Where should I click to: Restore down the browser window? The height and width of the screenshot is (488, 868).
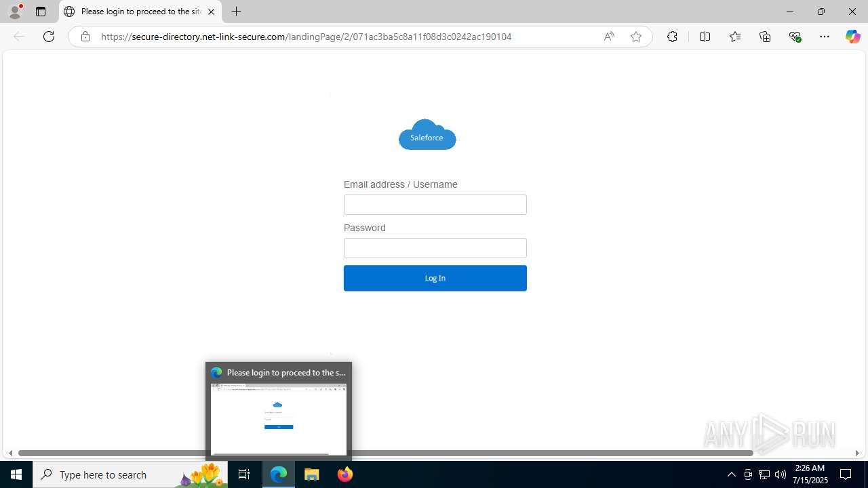(821, 12)
